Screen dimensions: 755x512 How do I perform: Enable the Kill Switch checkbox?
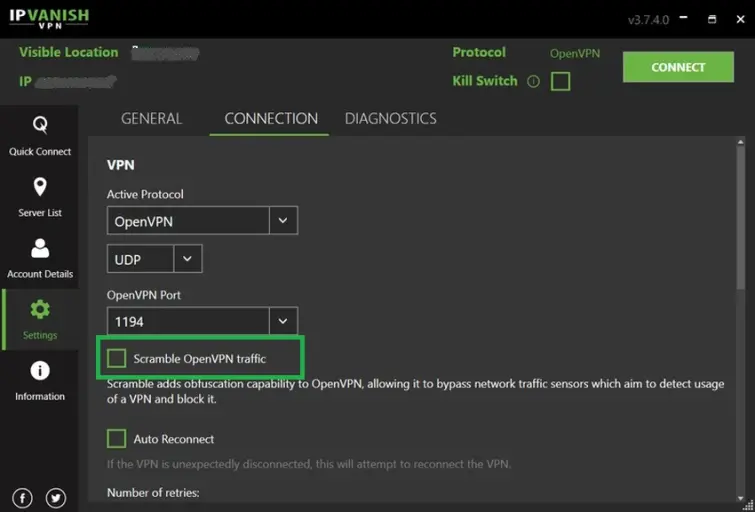click(560, 81)
